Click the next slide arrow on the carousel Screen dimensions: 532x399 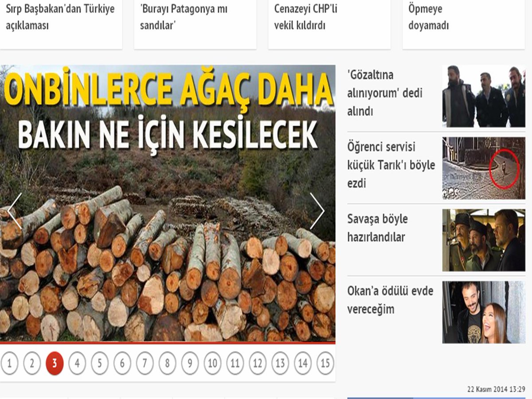tap(317, 211)
